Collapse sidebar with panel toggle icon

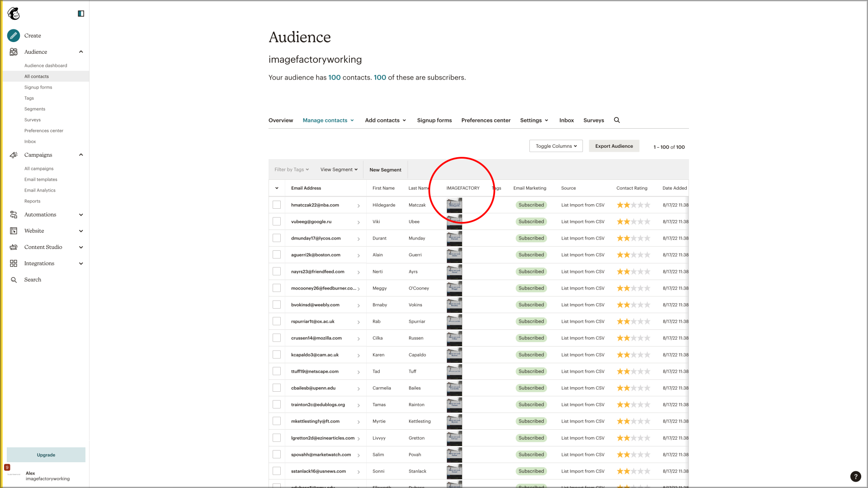(81, 14)
